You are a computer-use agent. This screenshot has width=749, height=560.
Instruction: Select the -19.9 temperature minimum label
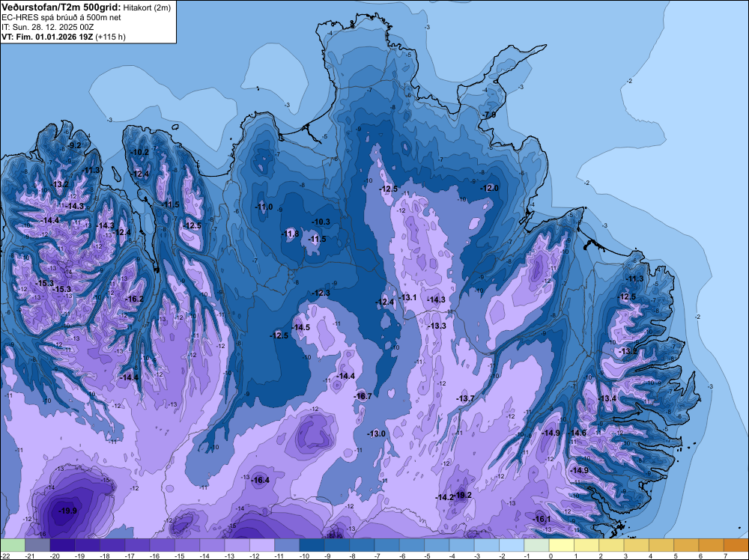[x=67, y=511]
